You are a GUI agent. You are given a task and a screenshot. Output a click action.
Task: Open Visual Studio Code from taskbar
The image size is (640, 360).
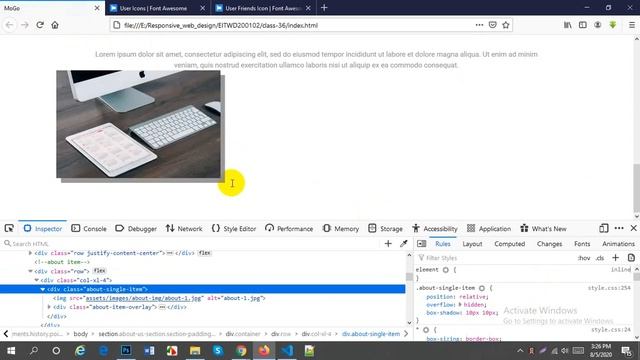tap(287, 351)
